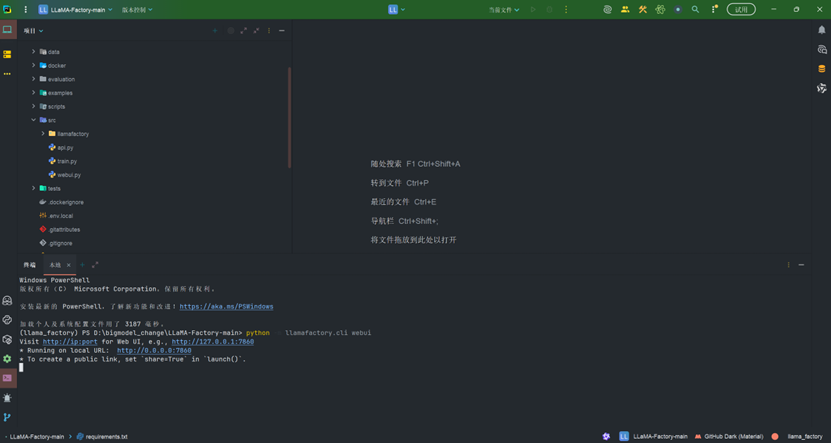Toggle the Terminal tool window icon

pyautogui.click(x=7, y=378)
